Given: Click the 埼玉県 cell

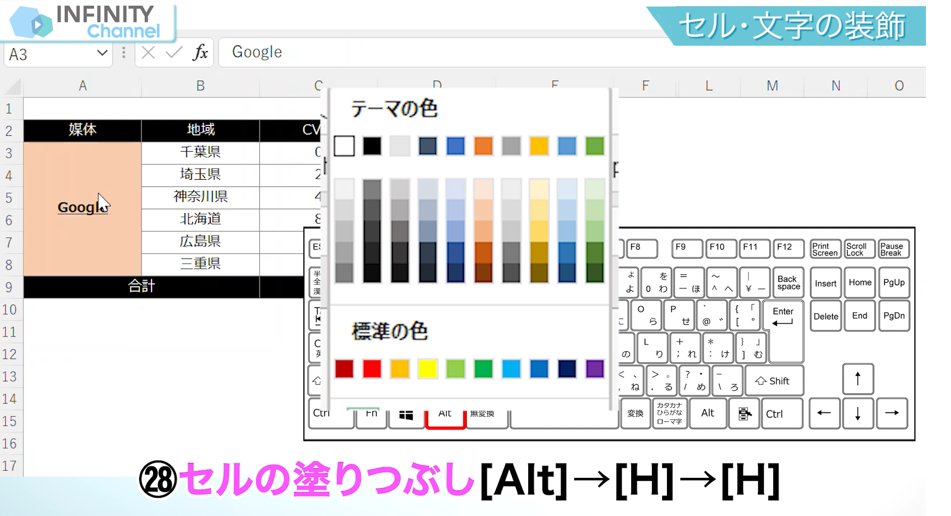Looking at the screenshot, I should coord(200,175).
